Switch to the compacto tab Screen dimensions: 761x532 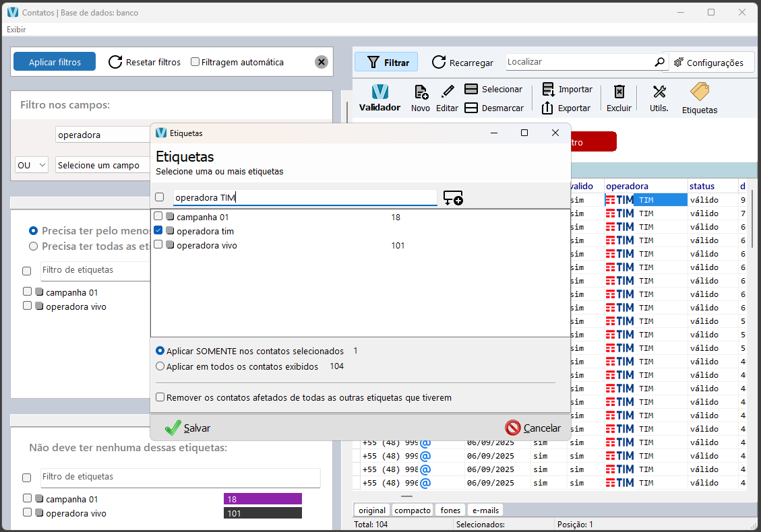(x=413, y=510)
